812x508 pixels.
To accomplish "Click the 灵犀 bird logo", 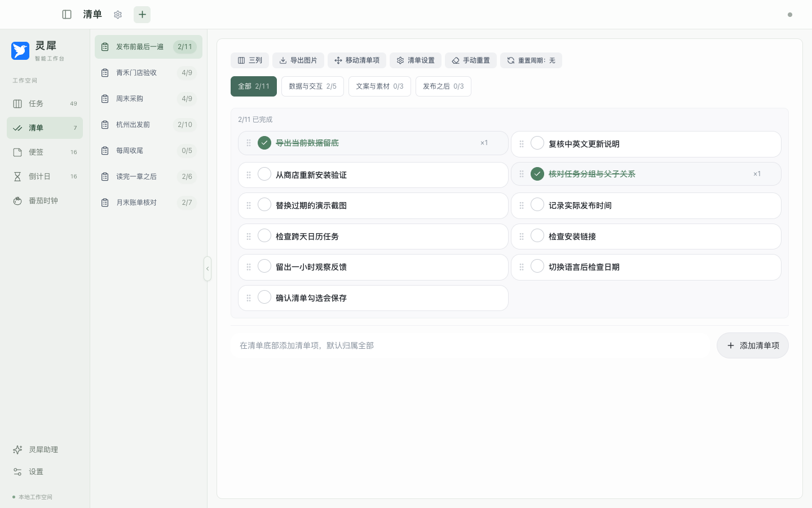I will (20, 50).
